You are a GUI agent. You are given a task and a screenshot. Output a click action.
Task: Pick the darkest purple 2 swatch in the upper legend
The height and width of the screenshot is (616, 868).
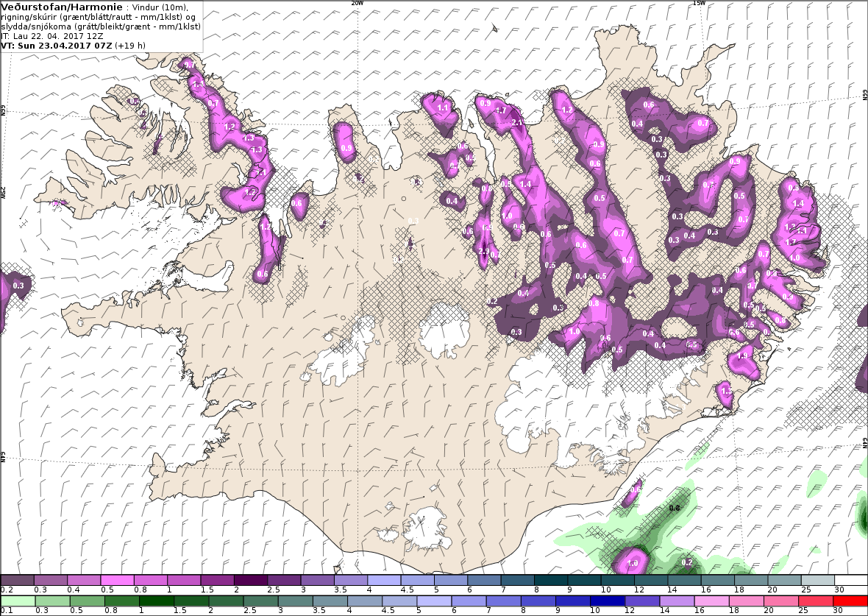[x=251, y=580]
